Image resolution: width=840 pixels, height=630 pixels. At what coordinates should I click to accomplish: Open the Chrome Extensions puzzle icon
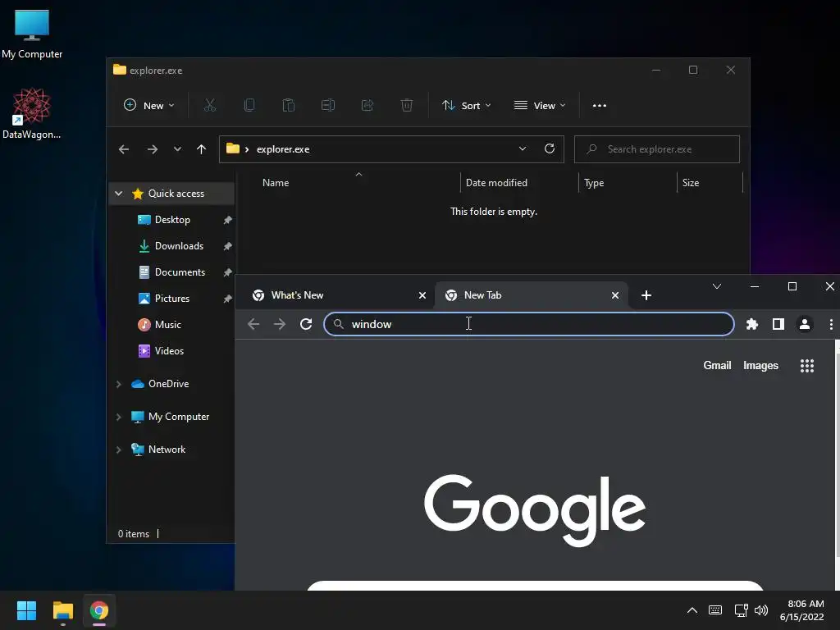click(x=752, y=324)
